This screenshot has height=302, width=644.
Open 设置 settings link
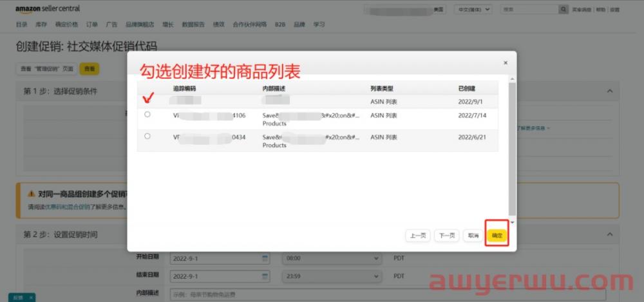[614, 10]
